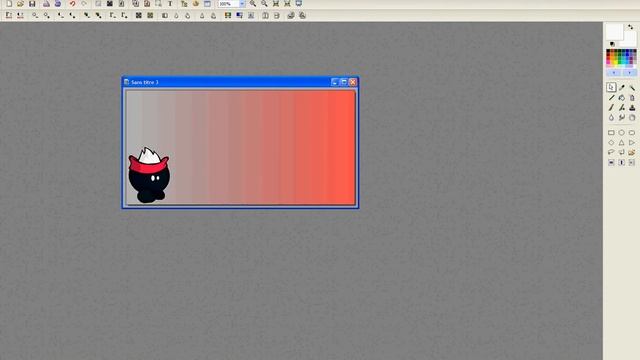640x360 pixels.
Task: Click the foreground color swatch
Action: click(x=614, y=32)
